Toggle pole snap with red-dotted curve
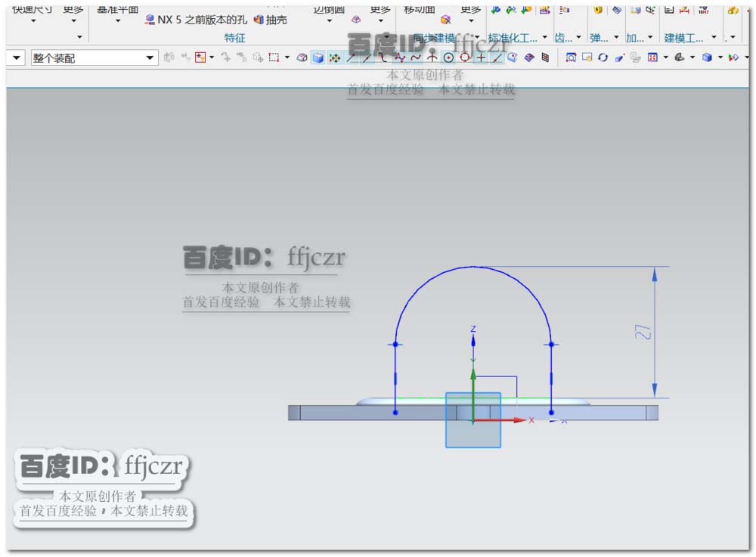Screen dimensions: 756x557 [399, 58]
